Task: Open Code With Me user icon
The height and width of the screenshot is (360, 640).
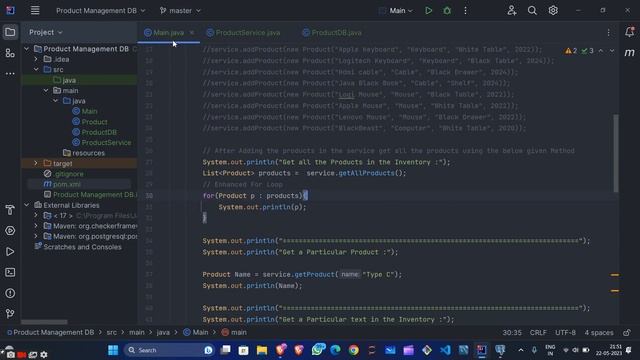Action: pyautogui.click(x=511, y=11)
